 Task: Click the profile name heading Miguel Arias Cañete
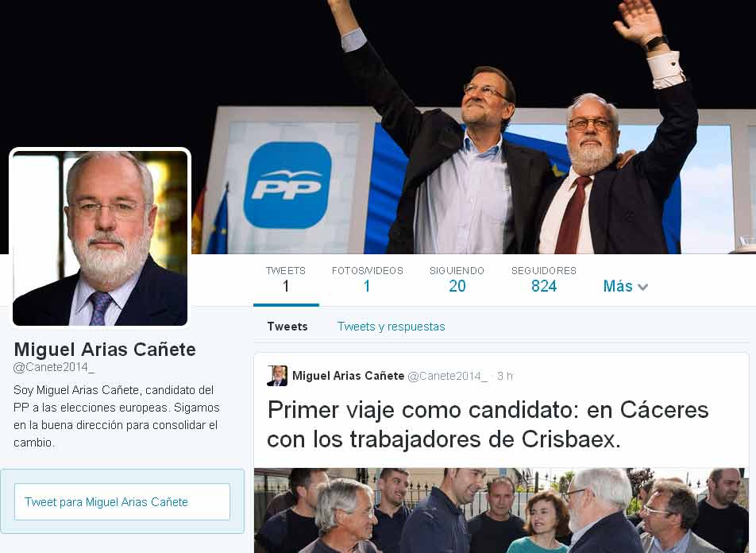(105, 350)
